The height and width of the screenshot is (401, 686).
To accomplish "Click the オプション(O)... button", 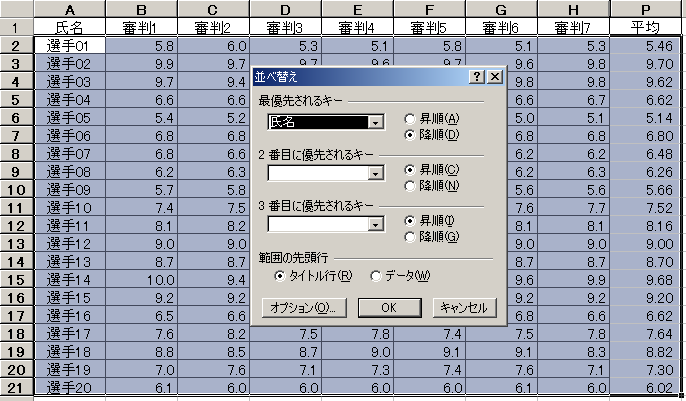I will click(x=304, y=308).
